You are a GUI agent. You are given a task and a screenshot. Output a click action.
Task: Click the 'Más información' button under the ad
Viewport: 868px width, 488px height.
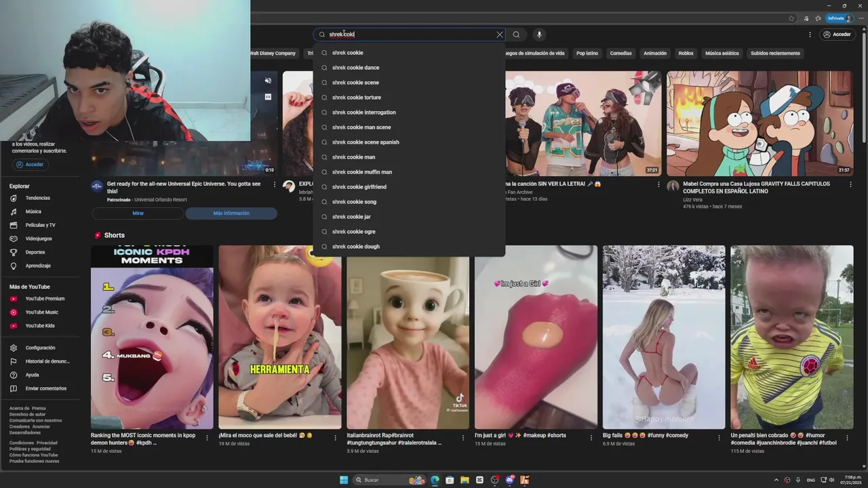point(231,213)
